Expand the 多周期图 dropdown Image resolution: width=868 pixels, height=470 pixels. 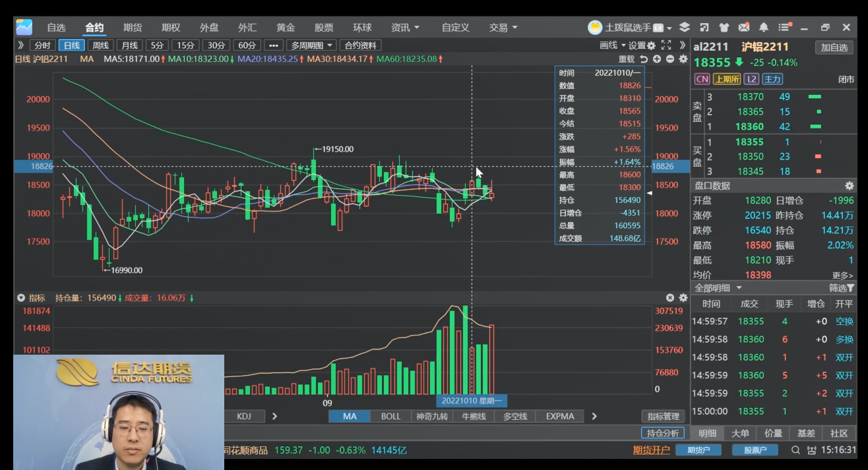312,45
